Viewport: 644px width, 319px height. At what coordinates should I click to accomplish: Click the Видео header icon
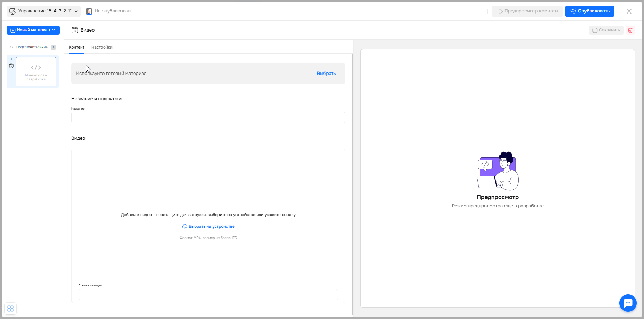click(75, 30)
